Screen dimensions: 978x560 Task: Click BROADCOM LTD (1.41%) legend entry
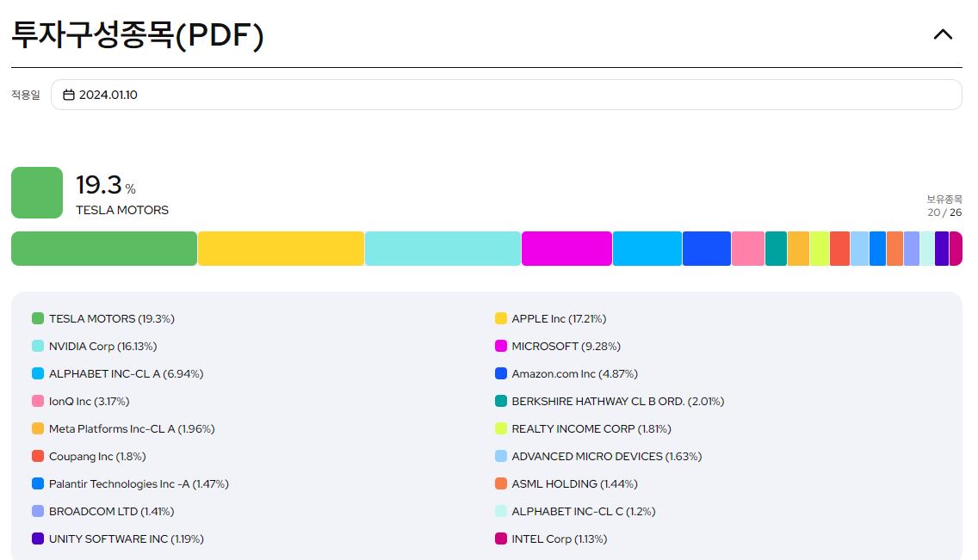point(103,512)
